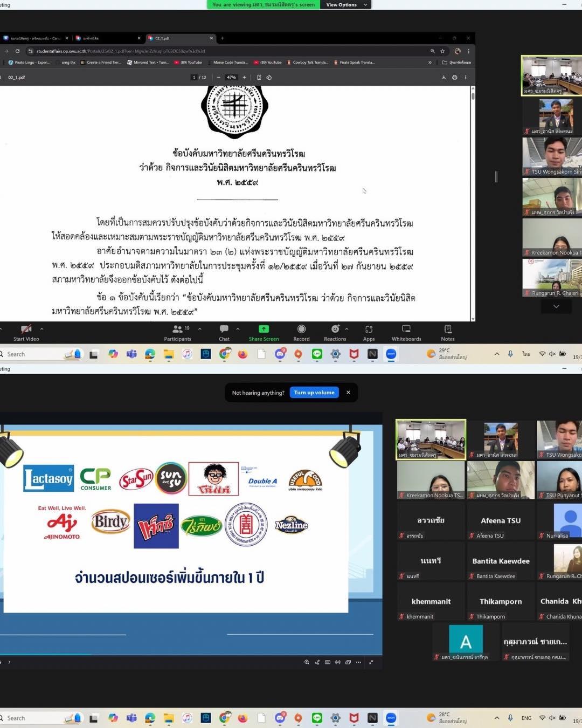
Task: Open the Reactions smiley menu
Action: [335, 333]
